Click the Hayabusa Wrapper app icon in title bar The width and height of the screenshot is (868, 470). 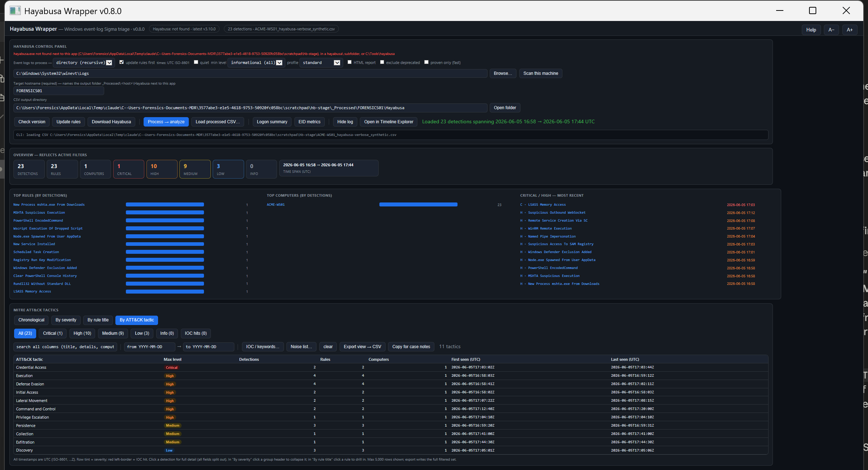click(x=15, y=10)
